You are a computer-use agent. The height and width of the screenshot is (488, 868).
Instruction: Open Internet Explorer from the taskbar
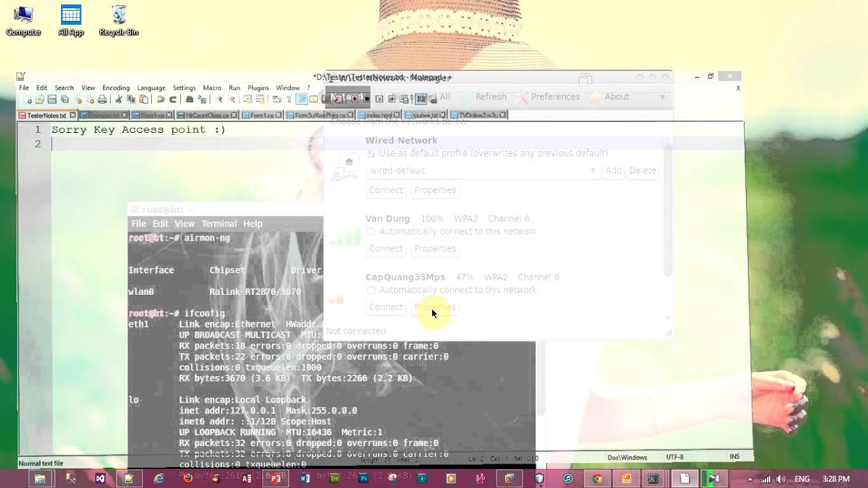159,479
